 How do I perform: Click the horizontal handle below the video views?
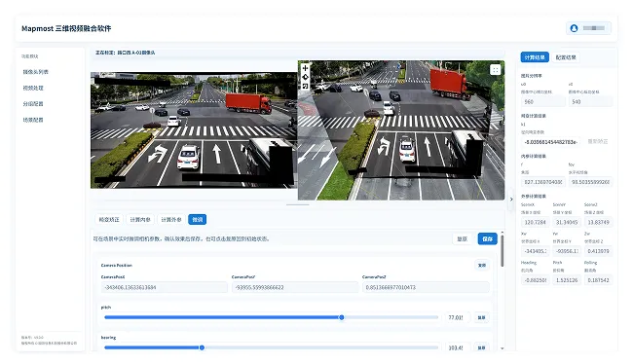click(298, 204)
